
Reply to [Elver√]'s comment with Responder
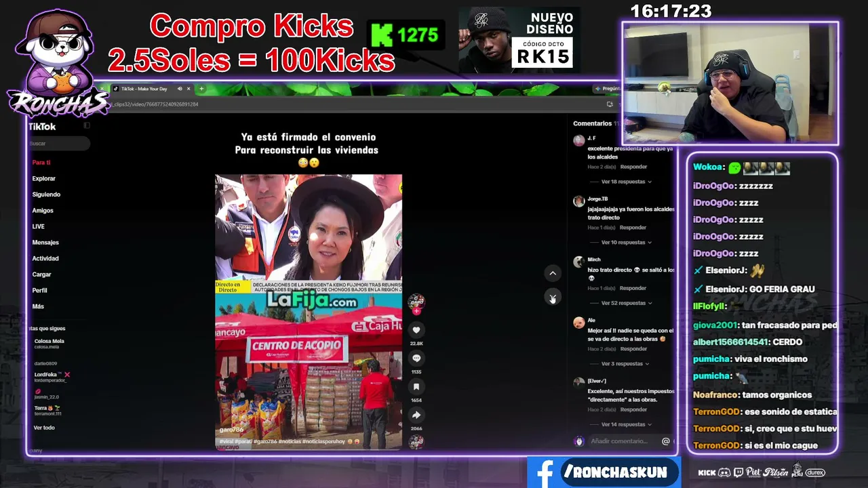pyautogui.click(x=633, y=409)
